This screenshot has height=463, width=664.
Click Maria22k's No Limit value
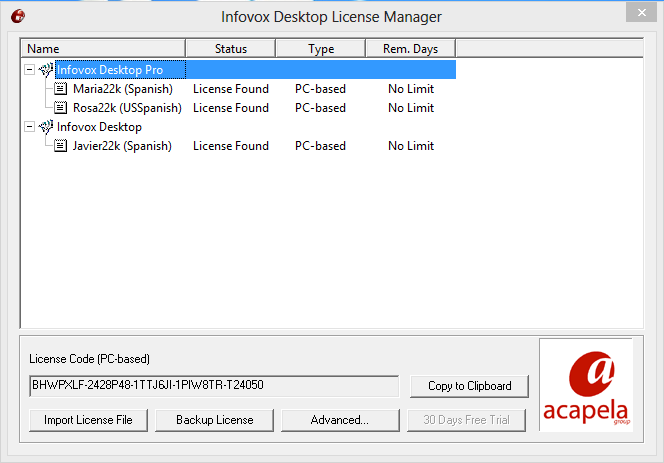click(x=411, y=89)
